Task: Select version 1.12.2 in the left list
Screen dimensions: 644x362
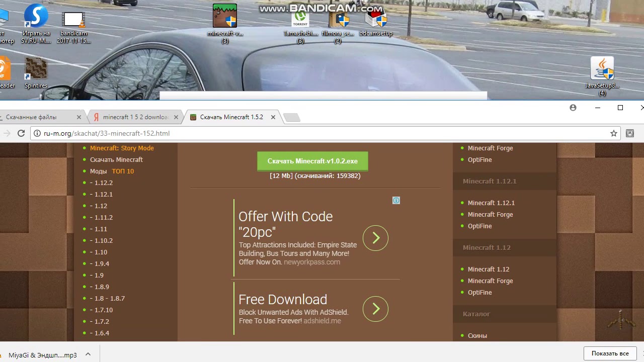Action: (102, 183)
